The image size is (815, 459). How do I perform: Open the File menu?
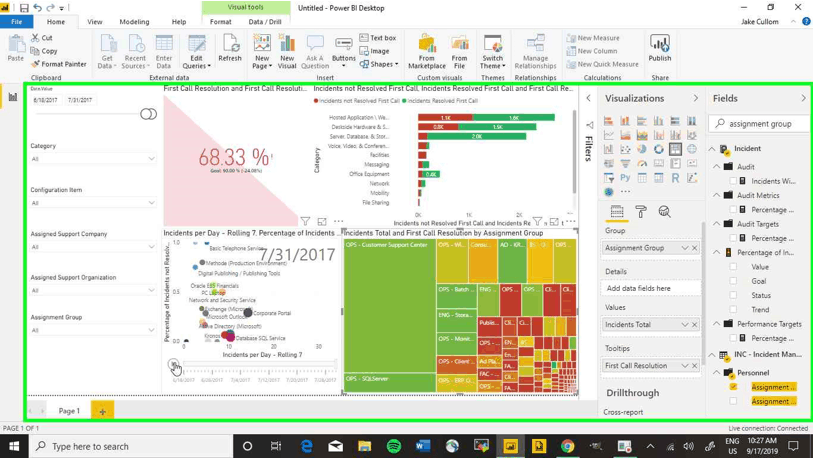[x=17, y=22]
